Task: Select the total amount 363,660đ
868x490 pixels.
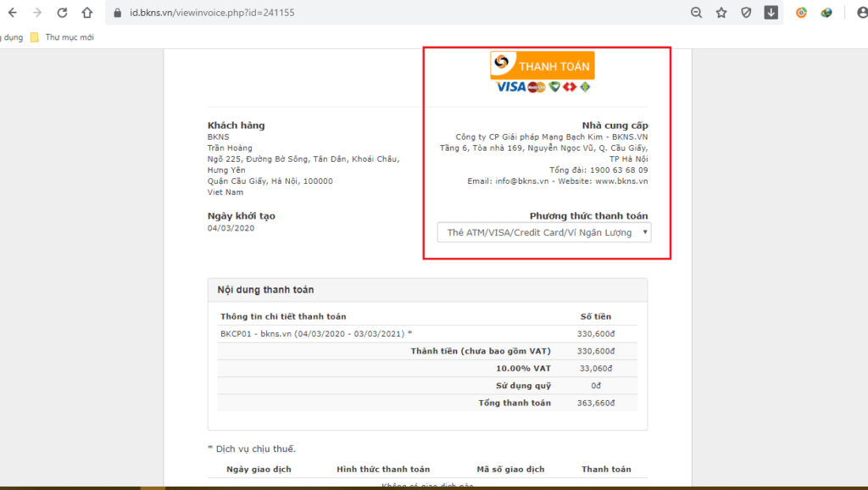Action: click(x=596, y=403)
